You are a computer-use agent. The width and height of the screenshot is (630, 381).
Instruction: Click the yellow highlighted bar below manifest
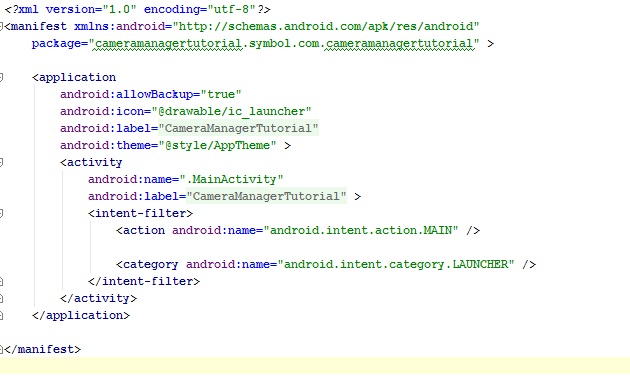(x=315, y=366)
